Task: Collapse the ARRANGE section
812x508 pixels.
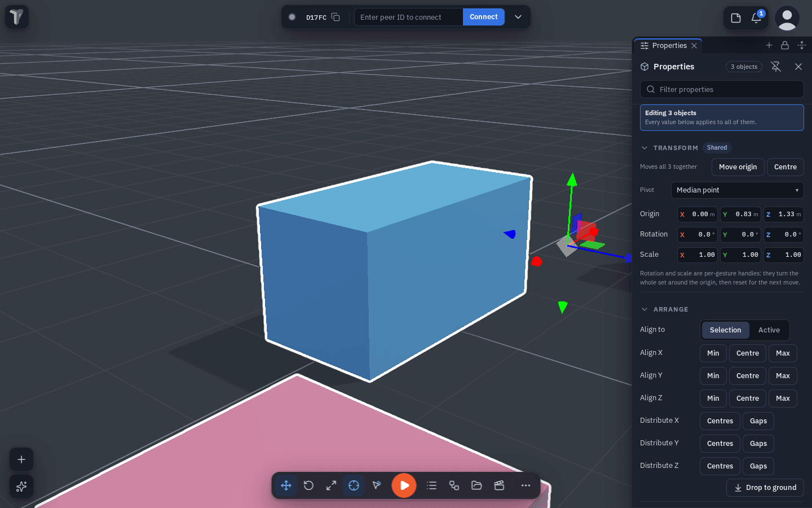Action: [645, 309]
